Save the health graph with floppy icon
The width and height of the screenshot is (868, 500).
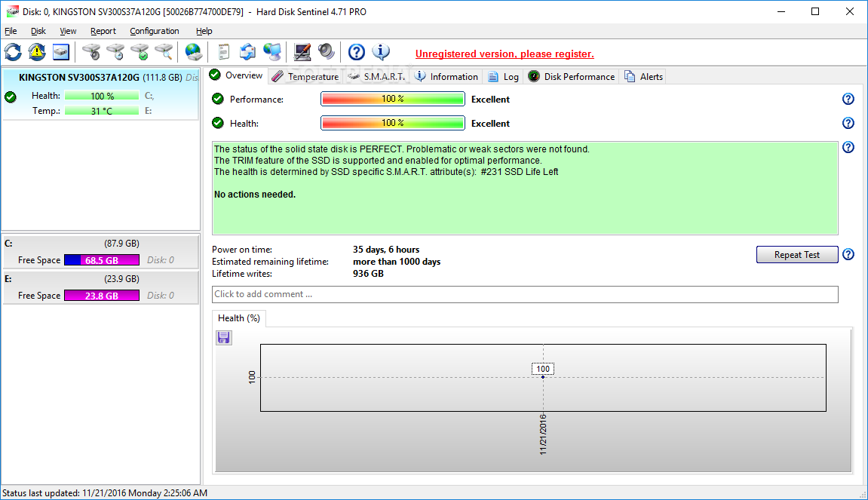click(x=224, y=337)
